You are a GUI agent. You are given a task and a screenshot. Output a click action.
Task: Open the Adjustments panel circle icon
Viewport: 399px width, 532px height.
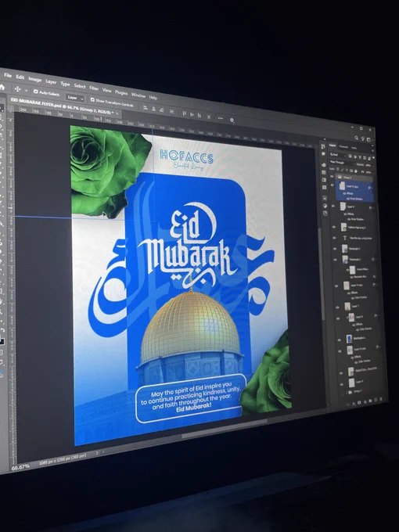pos(325,206)
